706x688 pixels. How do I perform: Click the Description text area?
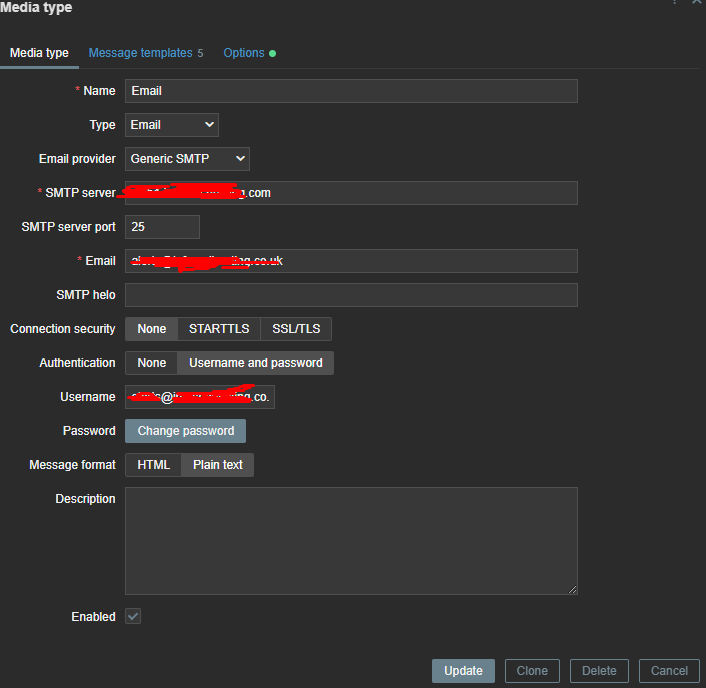(x=351, y=541)
